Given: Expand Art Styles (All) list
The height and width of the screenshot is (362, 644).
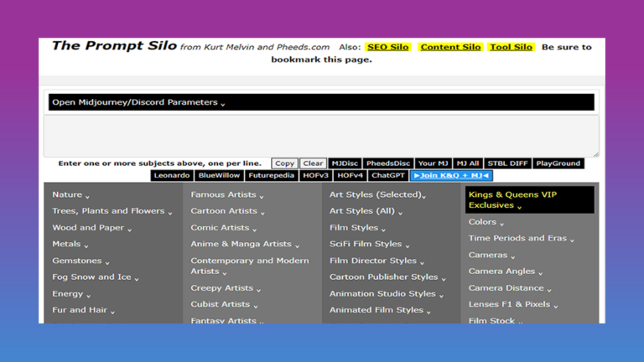Looking at the screenshot, I should click(x=366, y=211).
